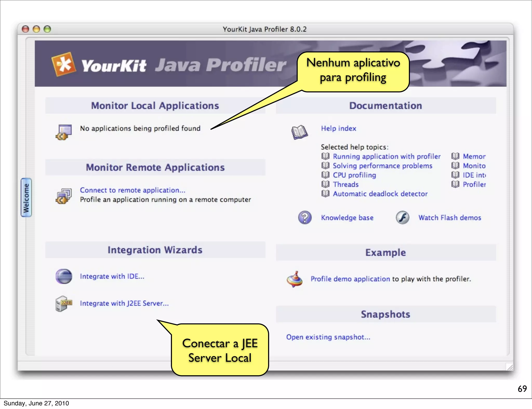This screenshot has height=409, width=532.
Task: Open Automatic deadlock detector topic
Action: coord(380,194)
